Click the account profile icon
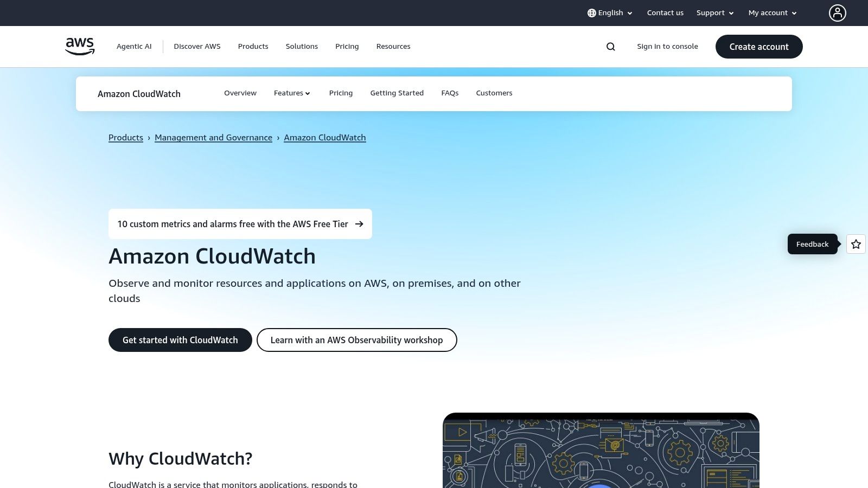The width and height of the screenshot is (868, 488). pyautogui.click(x=838, y=12)
